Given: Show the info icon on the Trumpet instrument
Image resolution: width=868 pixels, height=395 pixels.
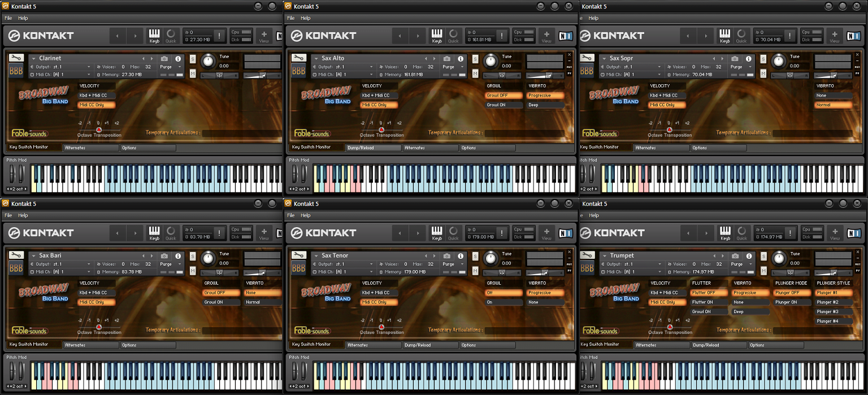Looking at the screenshot, I should coord(748,256).
